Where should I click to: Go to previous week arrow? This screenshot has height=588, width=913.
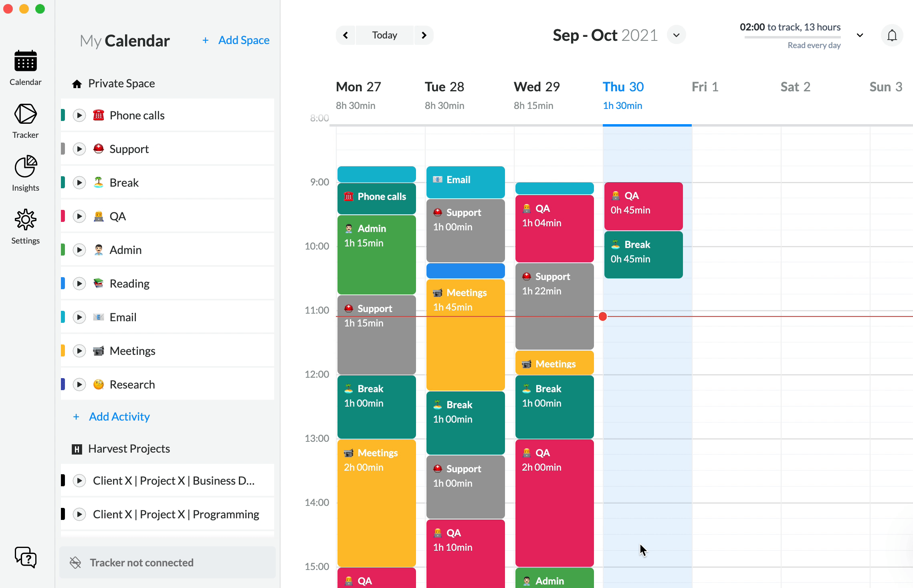pyautogui.click(x=345, y=35)
